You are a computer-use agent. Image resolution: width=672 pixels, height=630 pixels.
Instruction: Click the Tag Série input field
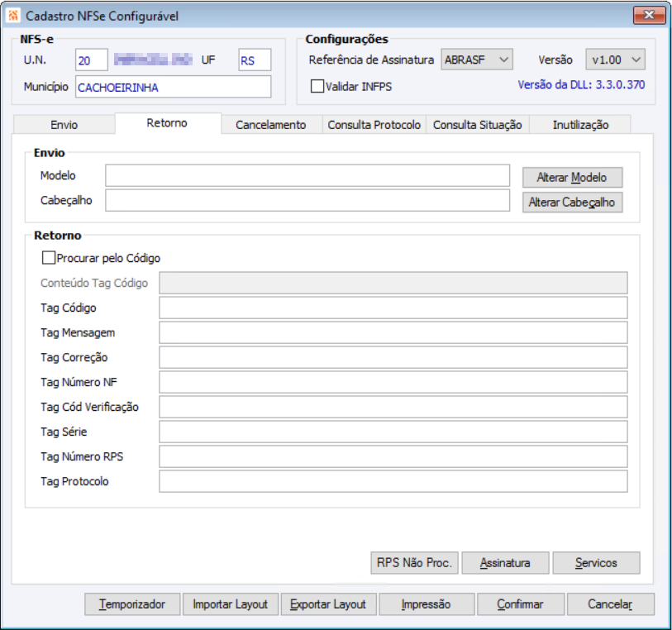393,432
